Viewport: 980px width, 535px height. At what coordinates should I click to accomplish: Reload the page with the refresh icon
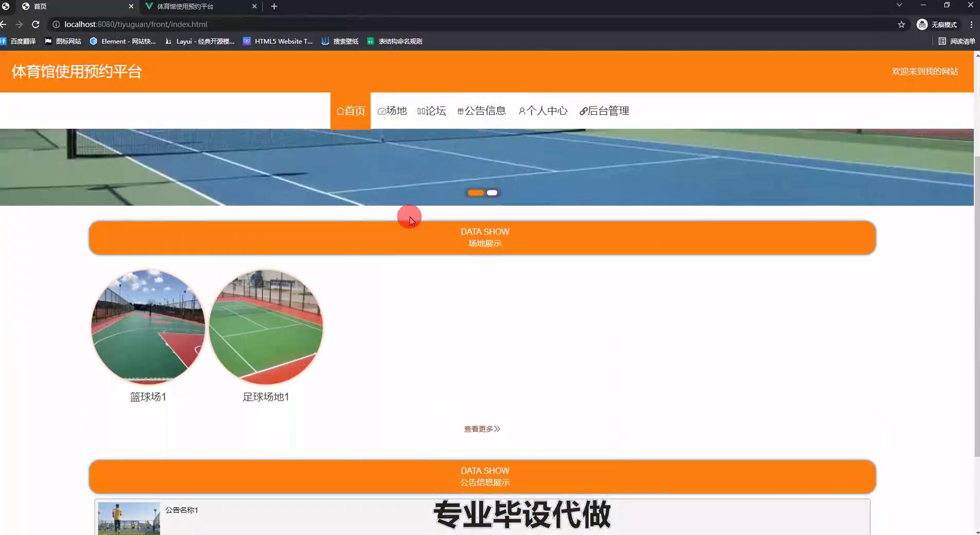pyautogui.click(x=36, y=24)
